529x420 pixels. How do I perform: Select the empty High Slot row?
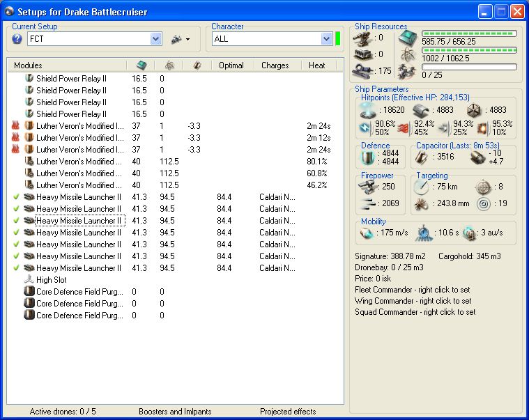pyautogui.click(x=51, y=280)
